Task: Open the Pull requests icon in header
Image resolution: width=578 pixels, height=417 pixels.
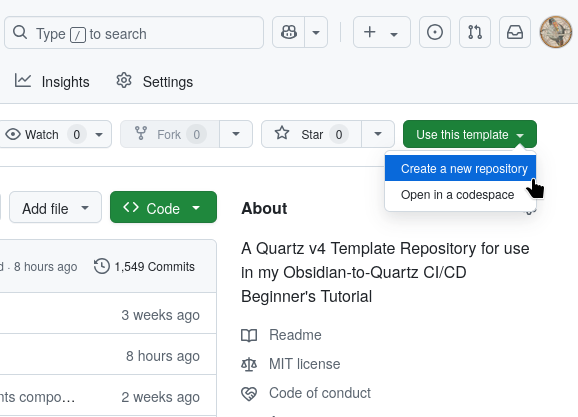Action: 475,32
